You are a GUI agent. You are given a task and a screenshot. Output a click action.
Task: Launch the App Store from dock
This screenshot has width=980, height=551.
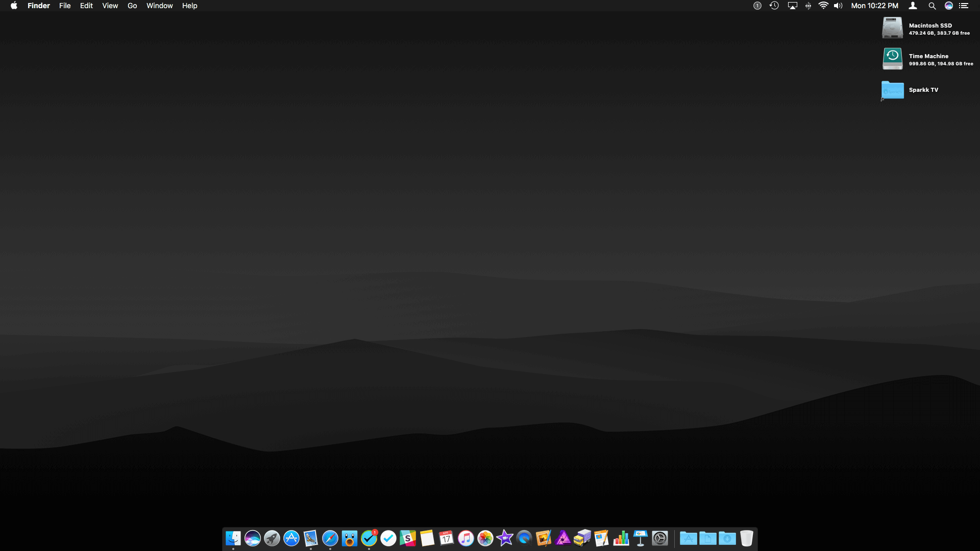(x=291, y=538)
